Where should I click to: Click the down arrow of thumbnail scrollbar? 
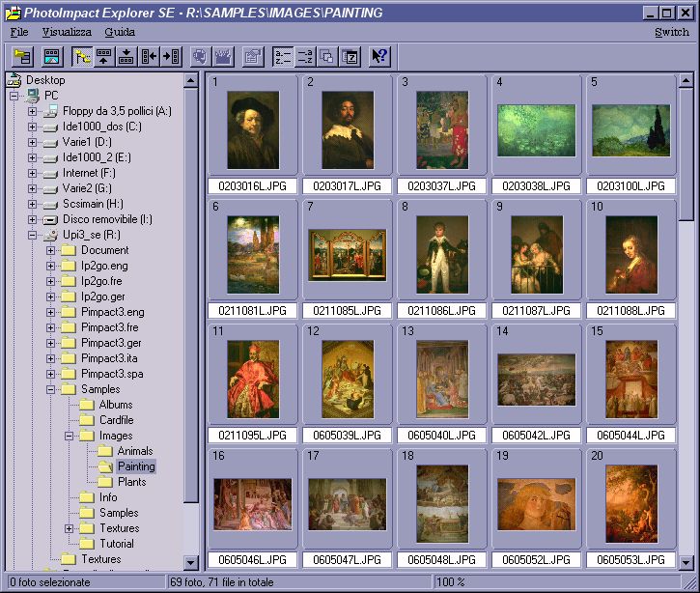(x=686, y=563)
